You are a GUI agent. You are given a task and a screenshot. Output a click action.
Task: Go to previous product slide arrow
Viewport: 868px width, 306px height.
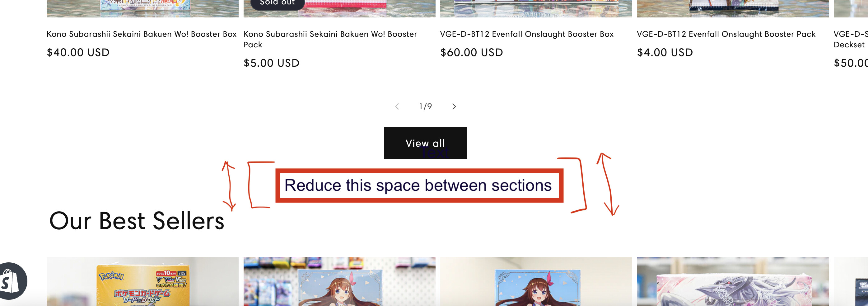pyautogui.click(x=397, y=107)
